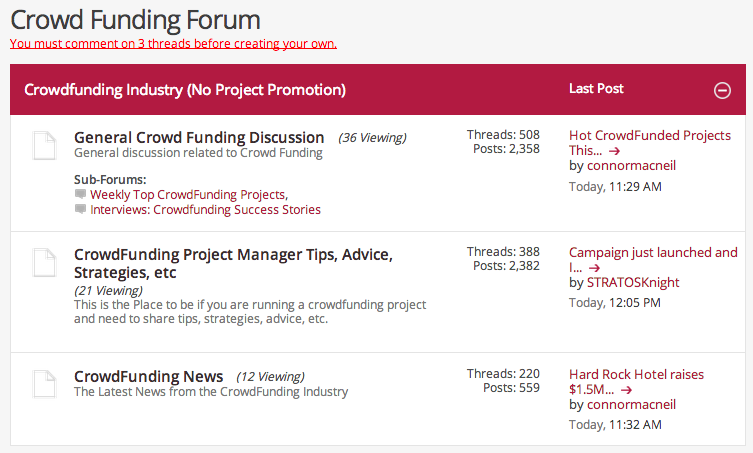The width and height of the screenshot is (753, 453).
Task: Click sub-forum icon beside Weekly Top CrowdFunding Projects
Action: click(81, 194)
